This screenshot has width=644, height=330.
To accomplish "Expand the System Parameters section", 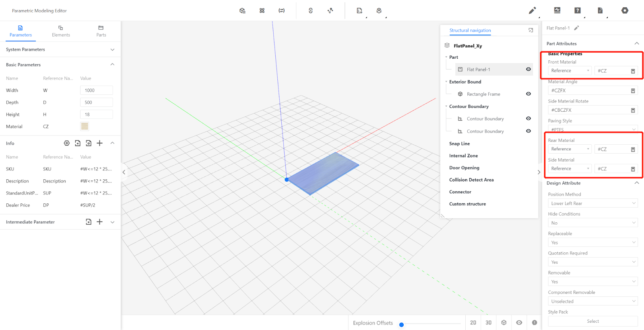I will [x=112, y=49].
